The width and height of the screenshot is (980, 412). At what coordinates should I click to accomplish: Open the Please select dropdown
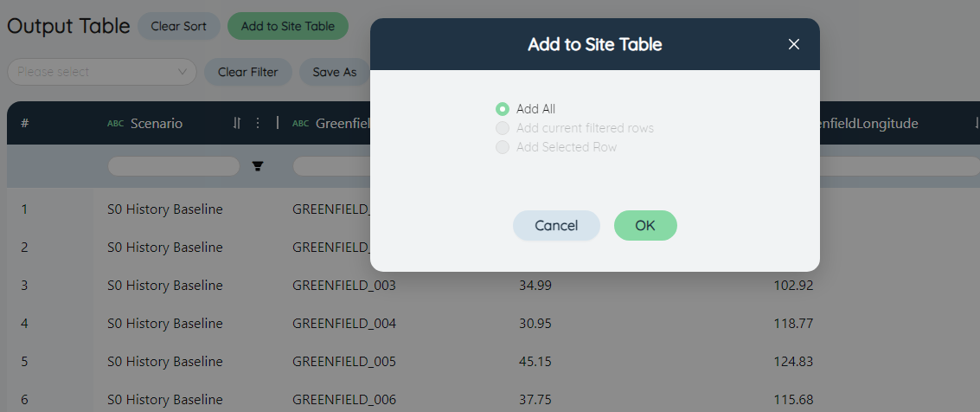point(102,72)
